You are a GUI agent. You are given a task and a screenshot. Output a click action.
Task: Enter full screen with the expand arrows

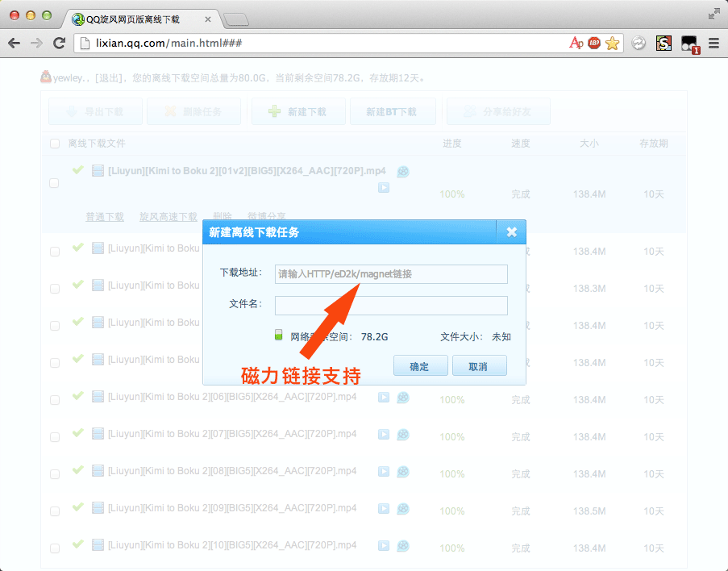pos(714,15)
